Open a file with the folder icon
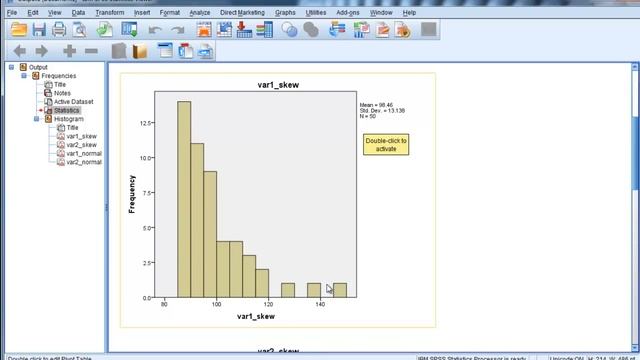Viewport: 640px width, 360px height. 19,30
